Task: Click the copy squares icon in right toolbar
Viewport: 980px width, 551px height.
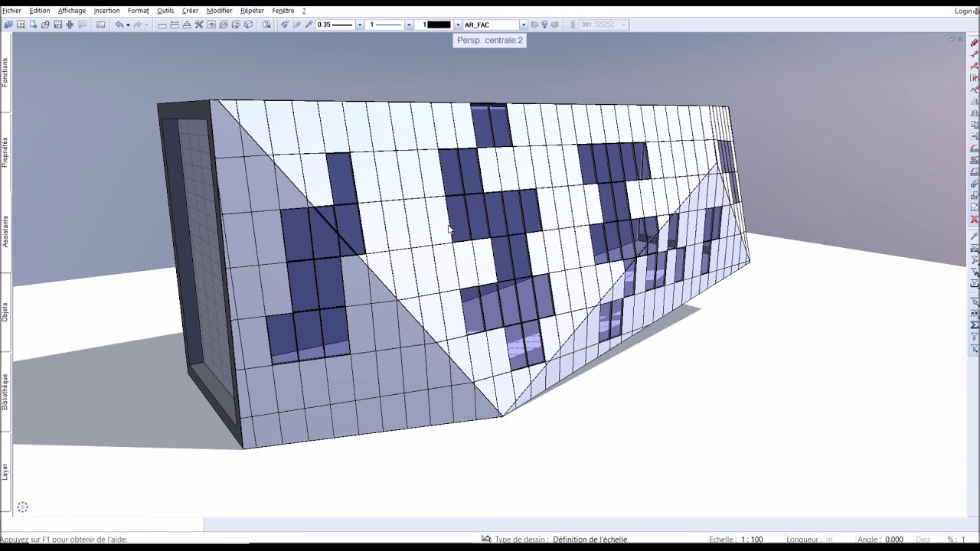Action: (974, 125)
